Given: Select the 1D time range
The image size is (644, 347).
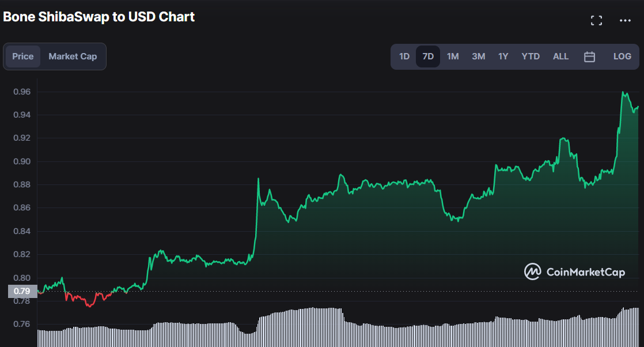Looking at the screenshot, I should pos(404,56).
